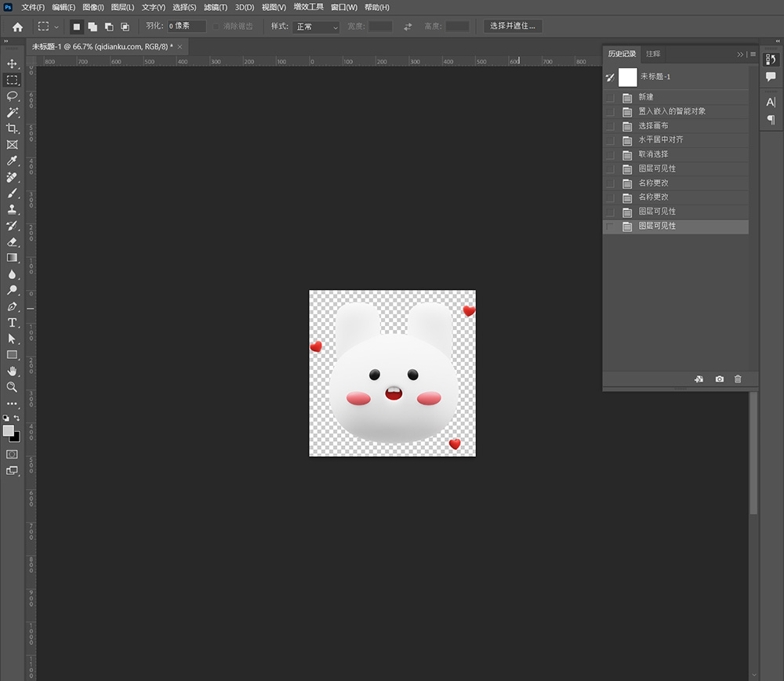Open the 滤镜(T) menu
This screenshot has width=784, height=681.
tap(215, 7)
